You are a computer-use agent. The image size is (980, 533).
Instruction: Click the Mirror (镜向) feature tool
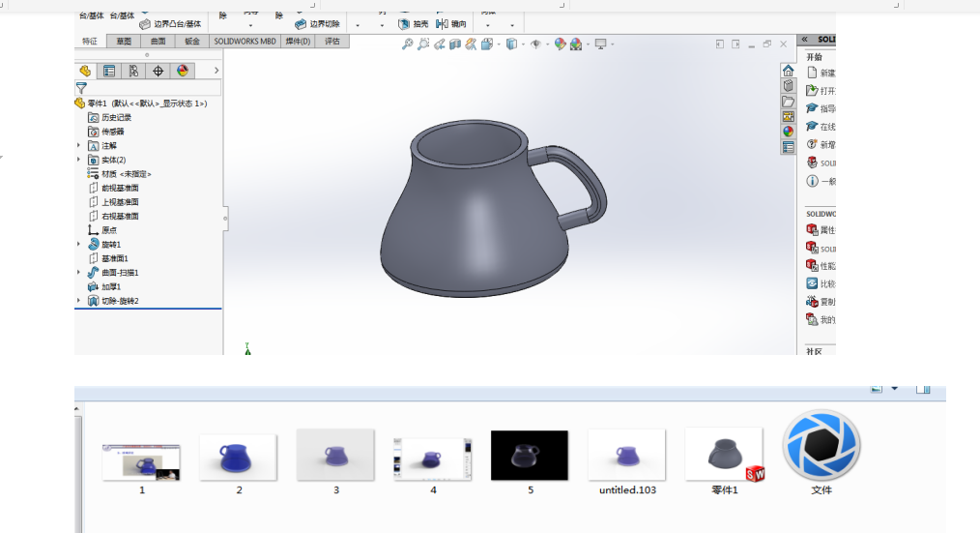click(x=451, y=24)
